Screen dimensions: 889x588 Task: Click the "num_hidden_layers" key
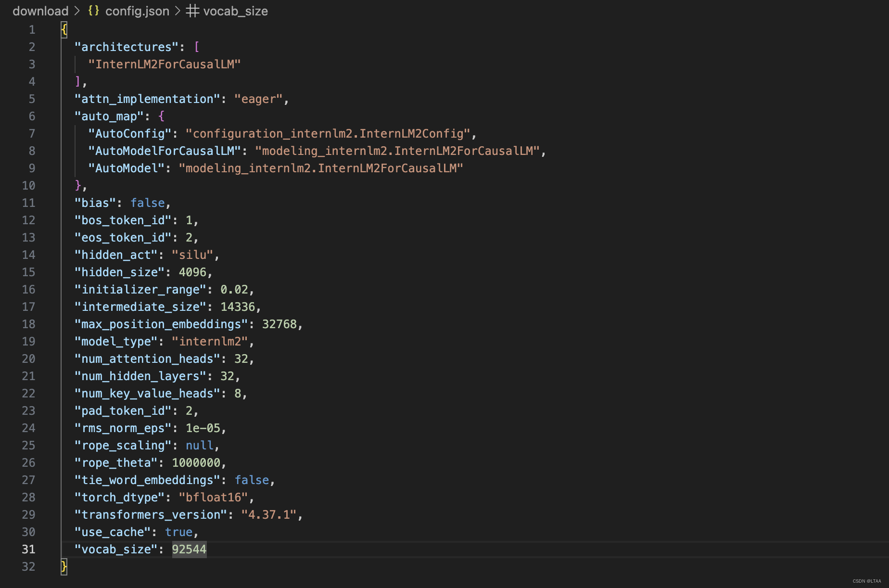point(140,376)
